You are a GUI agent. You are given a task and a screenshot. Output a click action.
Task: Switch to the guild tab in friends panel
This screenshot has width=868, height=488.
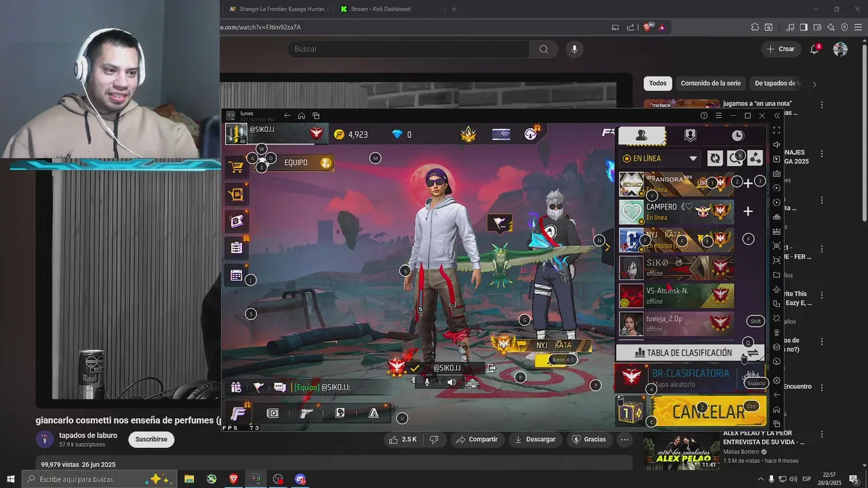pos(690,136)
